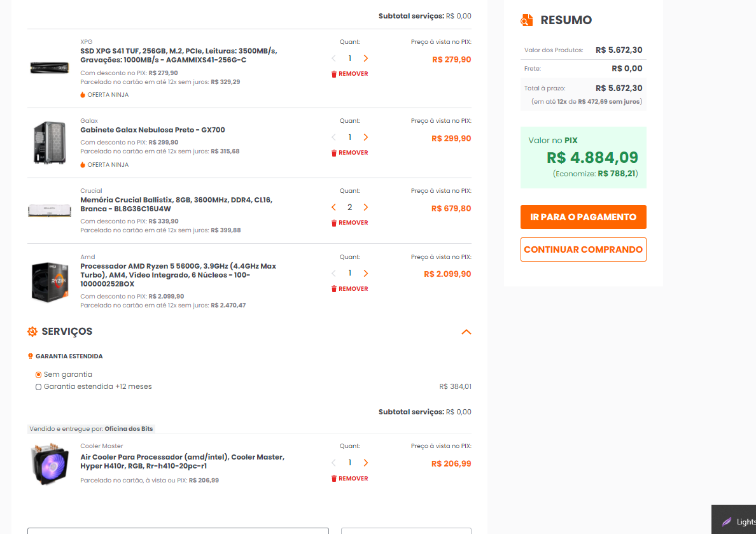756x534 pixels.
Task: Decrease quantity of SSD XPG S41 TUF
Action: tap(333, 59)
